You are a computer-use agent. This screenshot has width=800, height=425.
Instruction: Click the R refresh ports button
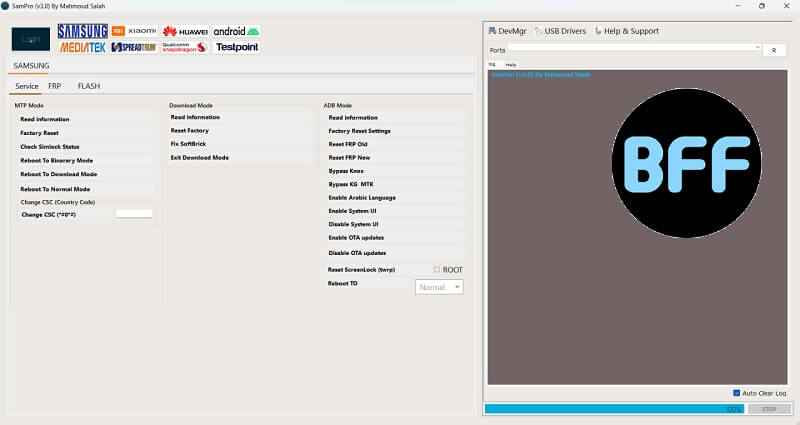[774, 51]
